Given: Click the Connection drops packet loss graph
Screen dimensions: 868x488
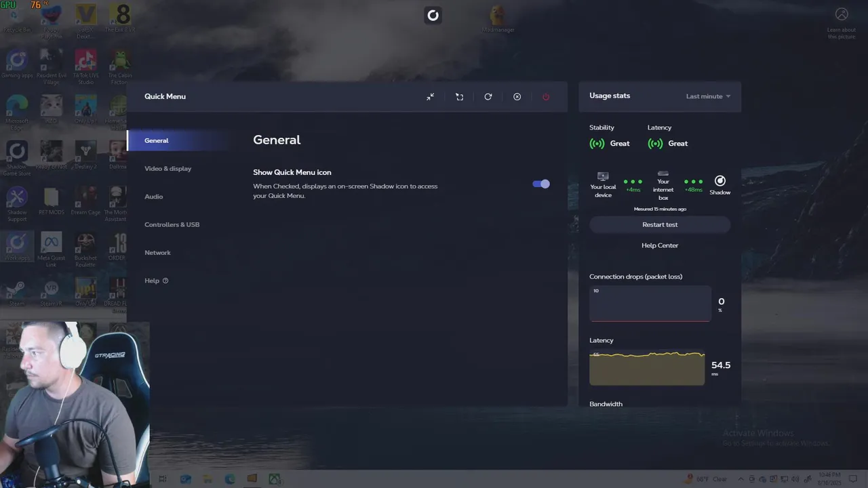Looking at the screenshot, I should 650,303.
